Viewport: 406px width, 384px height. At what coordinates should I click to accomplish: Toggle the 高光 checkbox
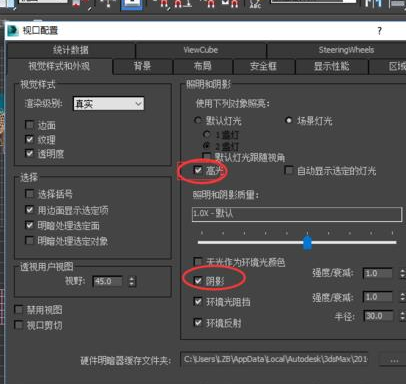198,170
